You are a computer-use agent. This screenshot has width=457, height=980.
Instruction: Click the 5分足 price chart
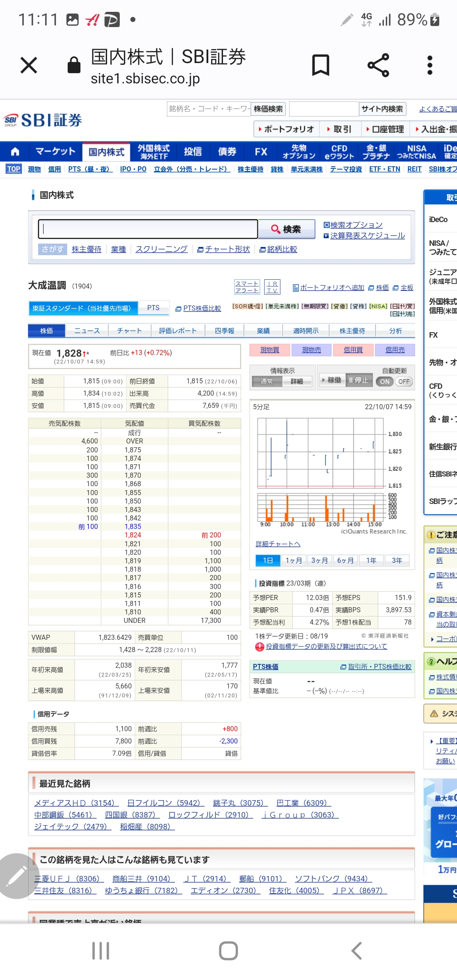pos(332,468)
